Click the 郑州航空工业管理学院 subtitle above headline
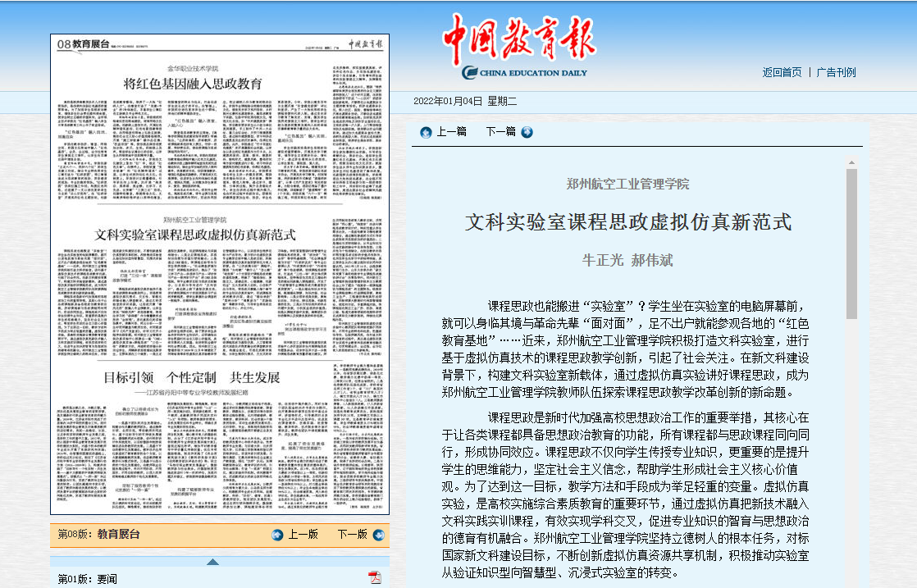This screenshot has width=917, height=588. (x=628, y=185)
